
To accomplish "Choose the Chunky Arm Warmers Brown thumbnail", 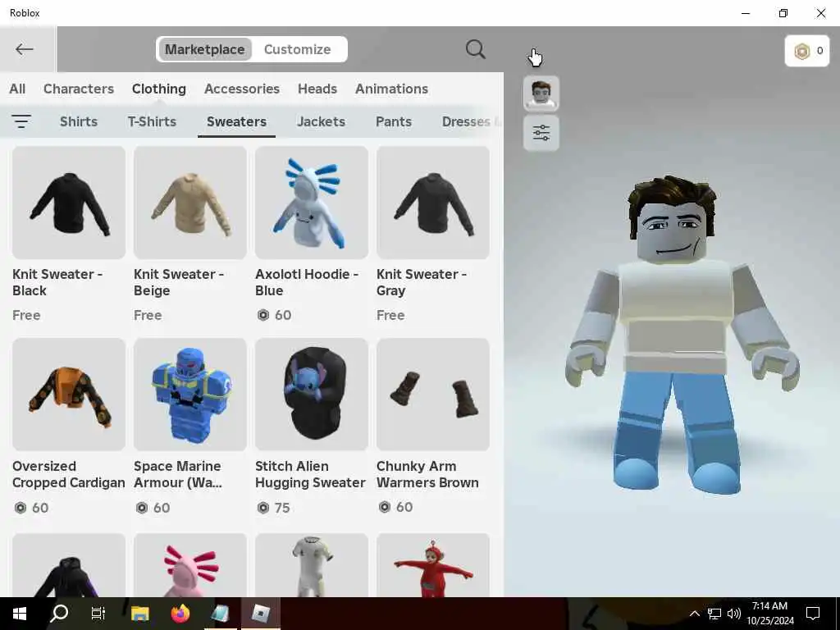I will [x=433, y=395].
